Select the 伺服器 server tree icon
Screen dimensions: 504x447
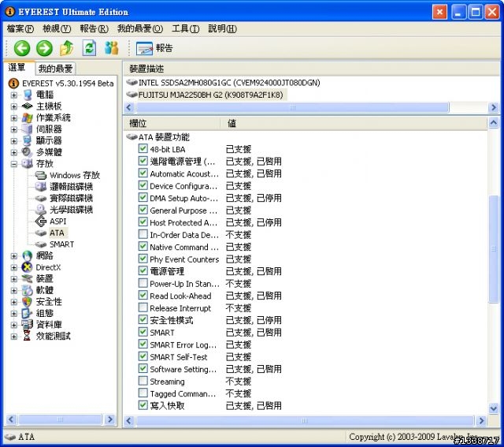click(x=28, y=129)
